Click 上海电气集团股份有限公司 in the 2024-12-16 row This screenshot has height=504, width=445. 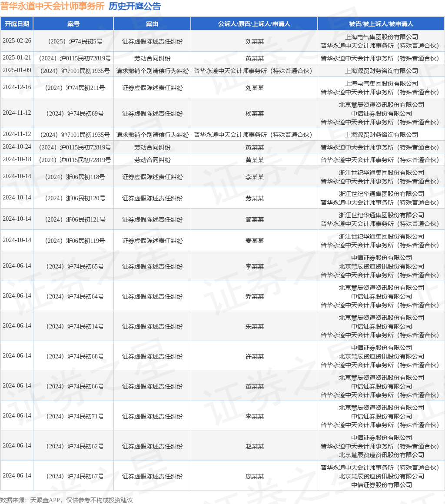coord(382,83)
